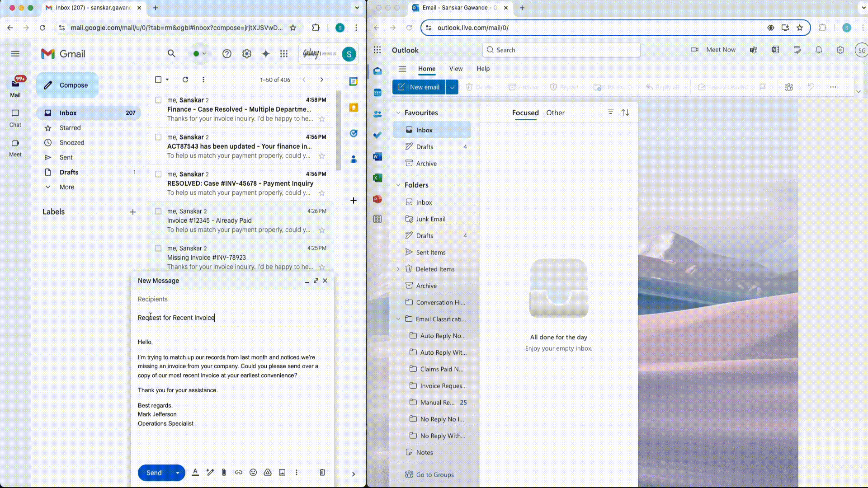Sort Outlook messages with arrows icon
The height and width of the screenshot is (488, 868).
click(x=625, y=113)
